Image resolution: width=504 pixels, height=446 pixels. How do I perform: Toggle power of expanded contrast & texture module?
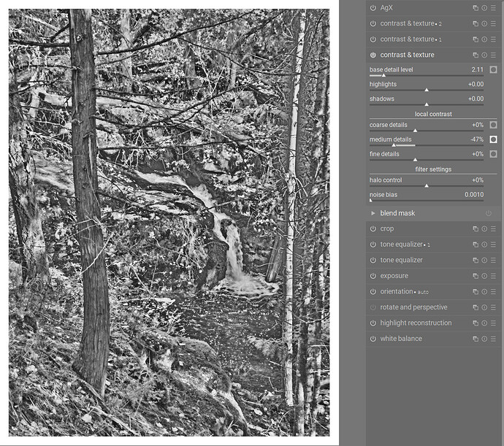point(373,55)
